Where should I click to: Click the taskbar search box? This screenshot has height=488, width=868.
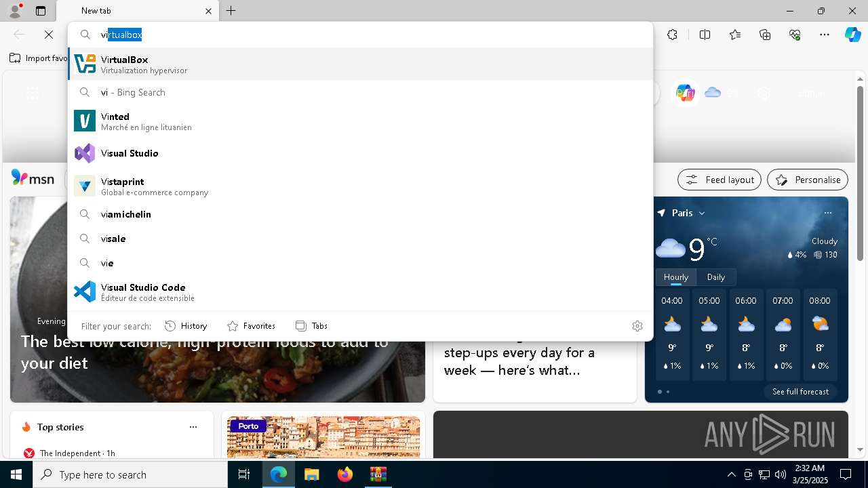130,474
